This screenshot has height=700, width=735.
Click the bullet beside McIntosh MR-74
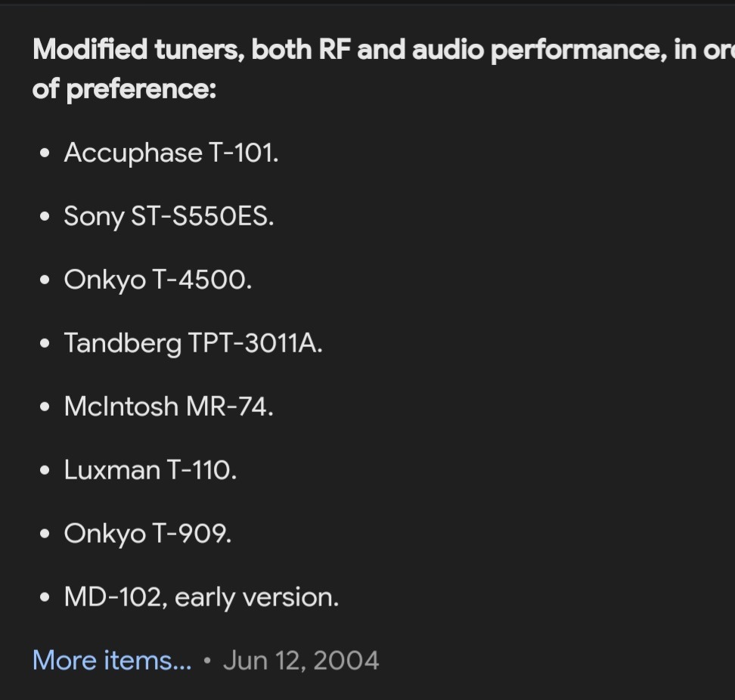point(45,407)
